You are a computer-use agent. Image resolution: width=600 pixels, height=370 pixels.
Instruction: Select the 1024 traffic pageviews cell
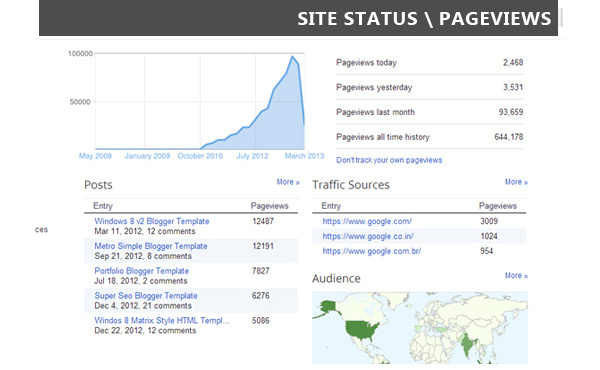click(489, 236)
